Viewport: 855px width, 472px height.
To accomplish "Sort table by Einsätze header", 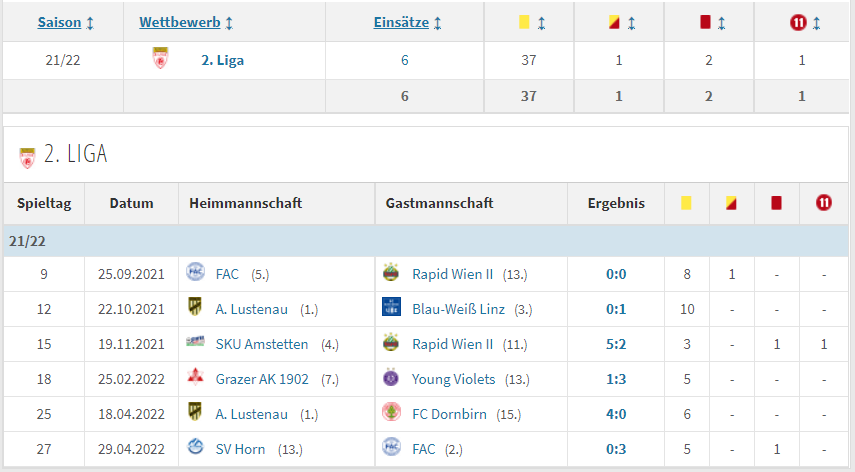I will [x=407, y=23].
